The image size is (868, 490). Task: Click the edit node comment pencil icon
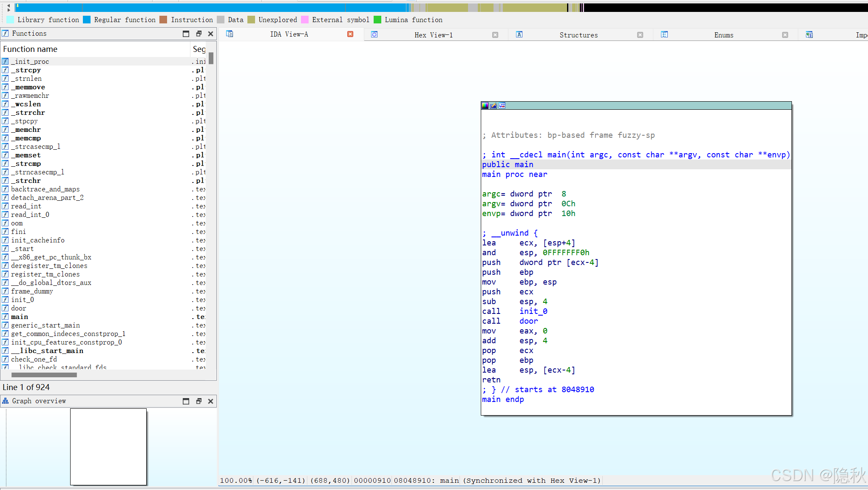pos(494,106)
